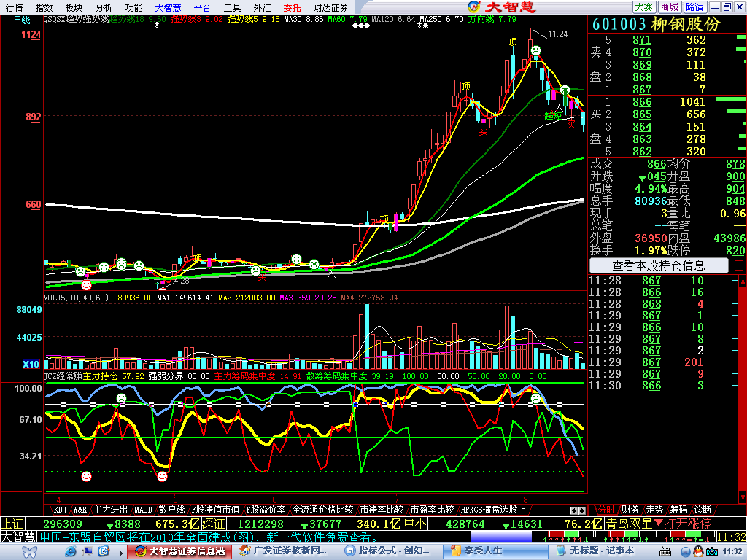This screenshot has height=560, width=747.
Task: Click the QQ penguin tray icon
Action: click(698, 552)
